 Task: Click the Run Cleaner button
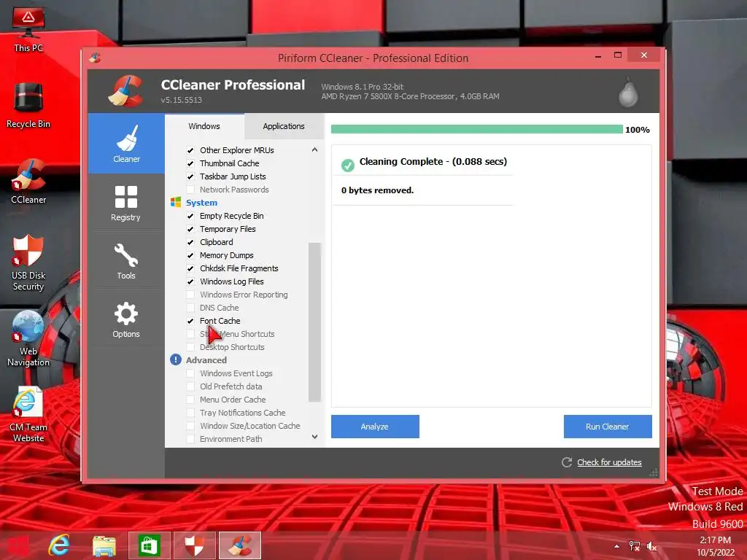click(608, 426)
